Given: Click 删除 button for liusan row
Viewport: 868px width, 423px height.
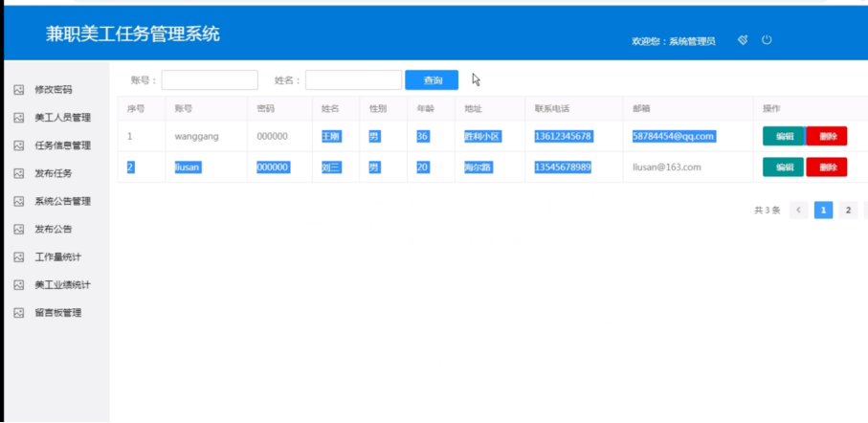Looking at the screenshot, I should (827, 167).
